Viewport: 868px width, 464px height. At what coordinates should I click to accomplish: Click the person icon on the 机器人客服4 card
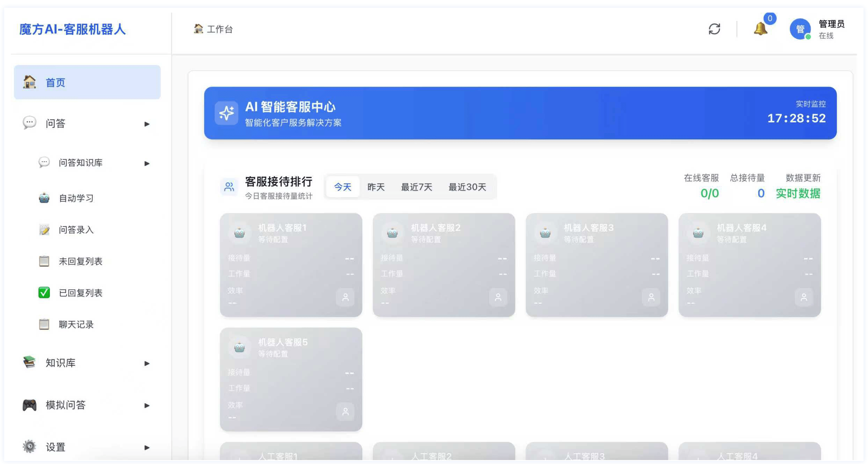(x=804, y=297)
